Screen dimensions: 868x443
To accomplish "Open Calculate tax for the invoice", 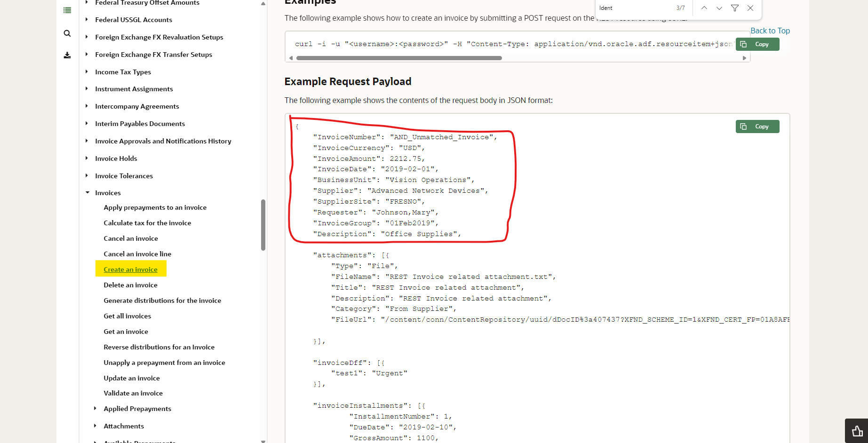I will click(147, 223).
